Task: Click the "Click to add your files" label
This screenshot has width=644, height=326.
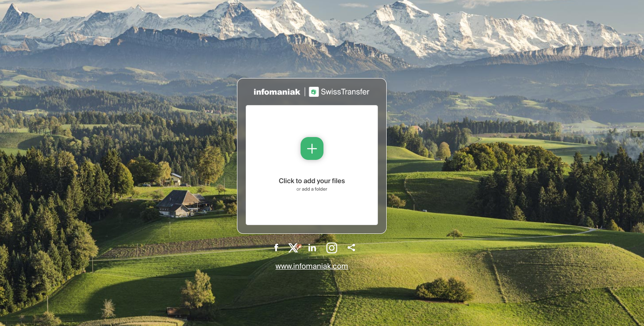Action: pos(312,181)
